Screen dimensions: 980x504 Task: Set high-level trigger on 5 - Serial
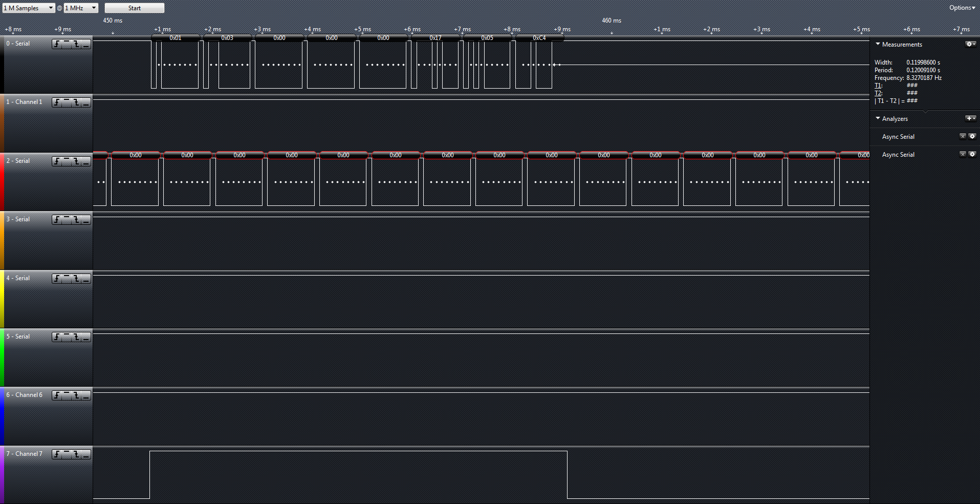67,337
